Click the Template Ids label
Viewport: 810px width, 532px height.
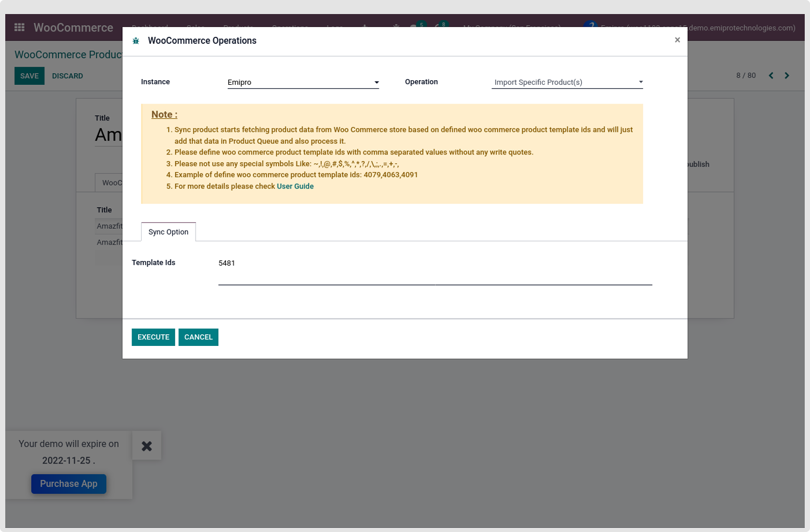click(x=153, y=263)
